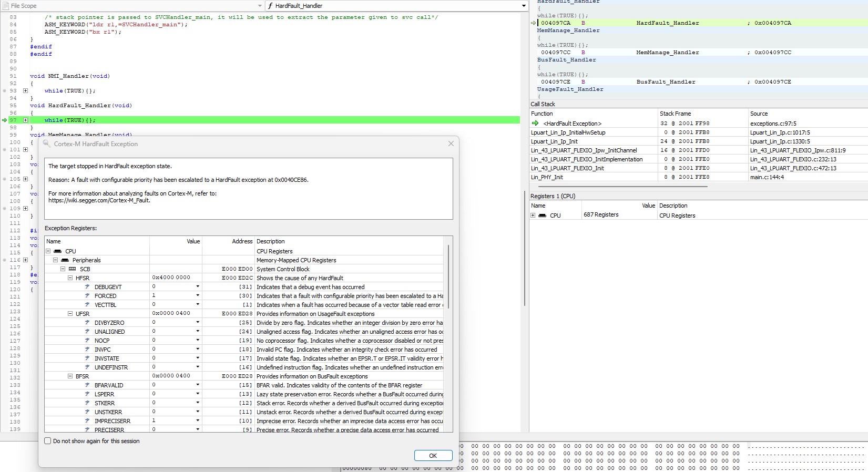The image size is (868, 472).
Task: Collapse the Peripherals tree node
Action: point(55,260)
